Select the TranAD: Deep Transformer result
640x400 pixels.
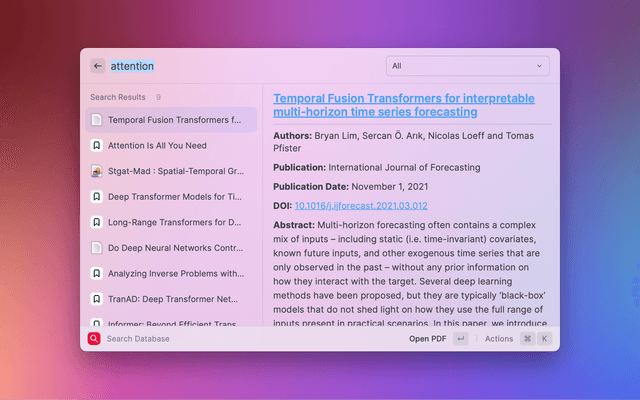(x=170, y=299)
